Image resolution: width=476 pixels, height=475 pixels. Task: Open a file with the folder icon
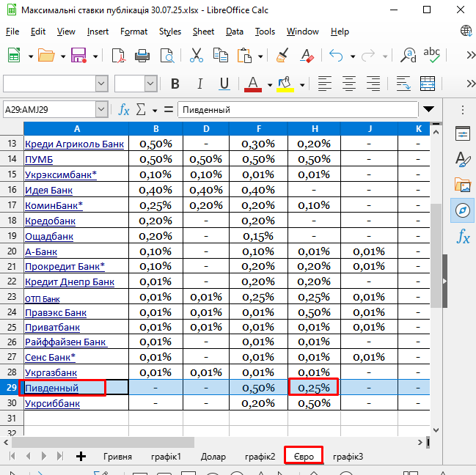point(46,56)
